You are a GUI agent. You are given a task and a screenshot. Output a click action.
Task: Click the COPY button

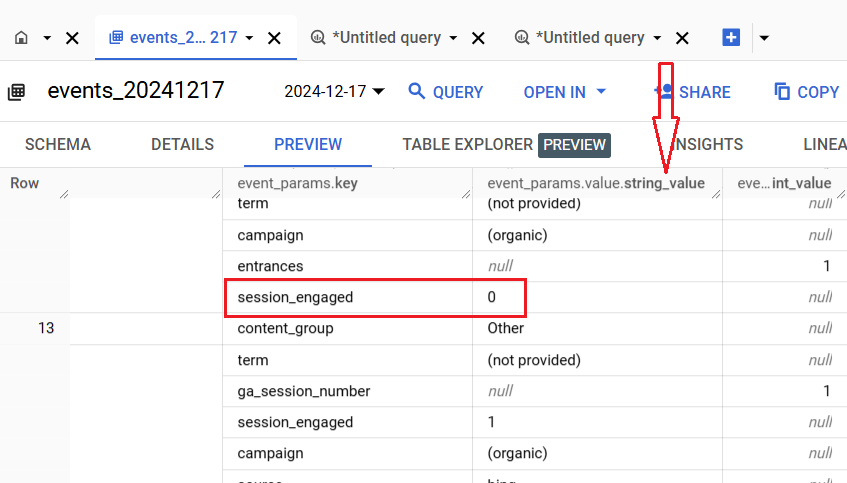(x=806, y=92)
